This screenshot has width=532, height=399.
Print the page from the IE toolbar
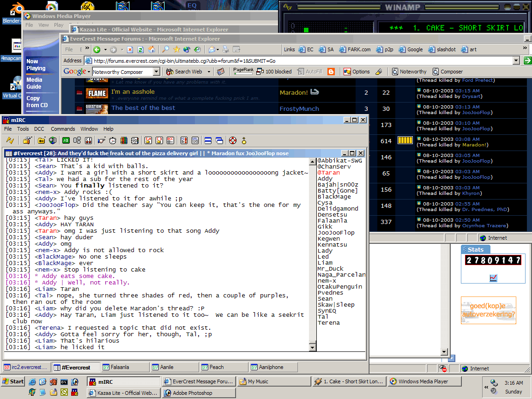tap(226, 49)
